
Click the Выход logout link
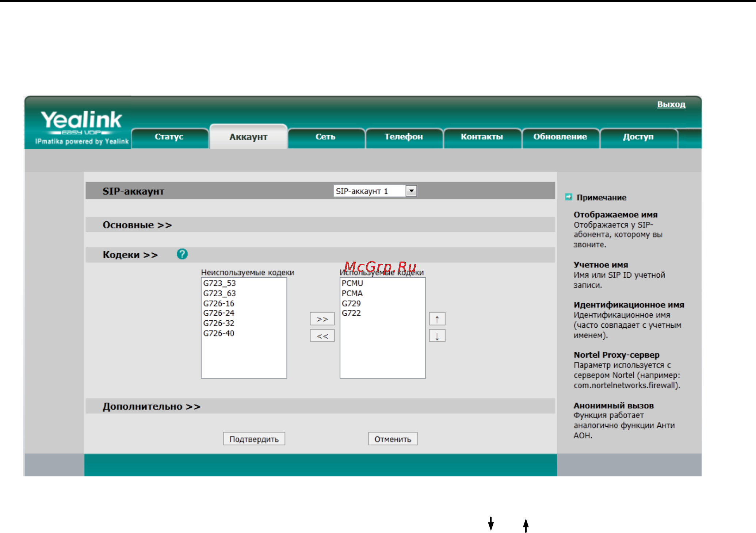(671, 104)
